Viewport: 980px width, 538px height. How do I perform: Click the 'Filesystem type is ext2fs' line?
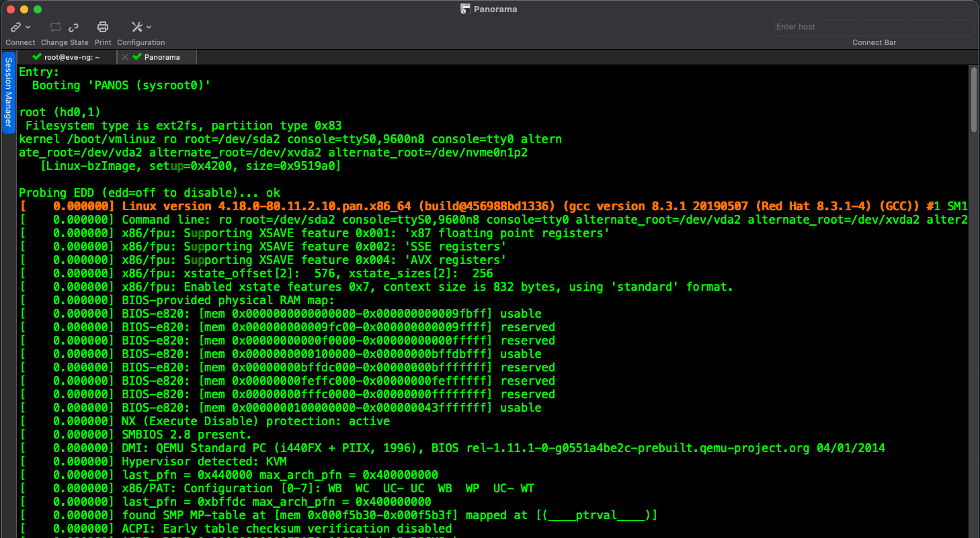183,126
